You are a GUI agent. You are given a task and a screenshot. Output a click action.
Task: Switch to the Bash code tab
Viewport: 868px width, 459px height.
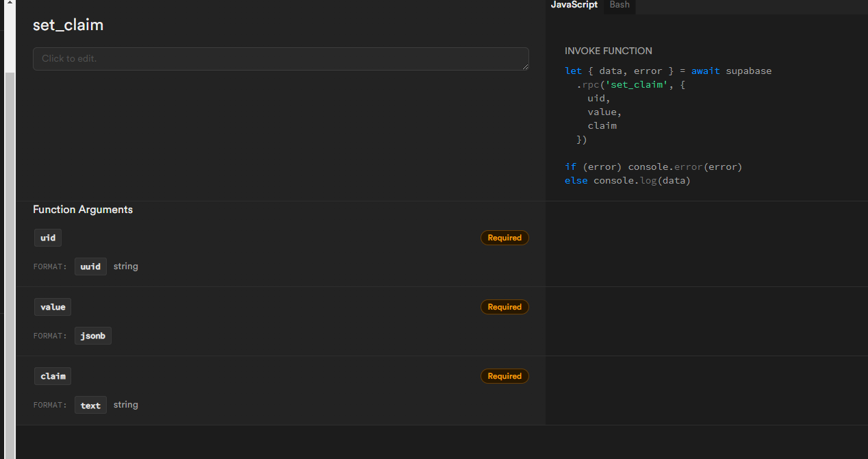(x=620, y=5)
